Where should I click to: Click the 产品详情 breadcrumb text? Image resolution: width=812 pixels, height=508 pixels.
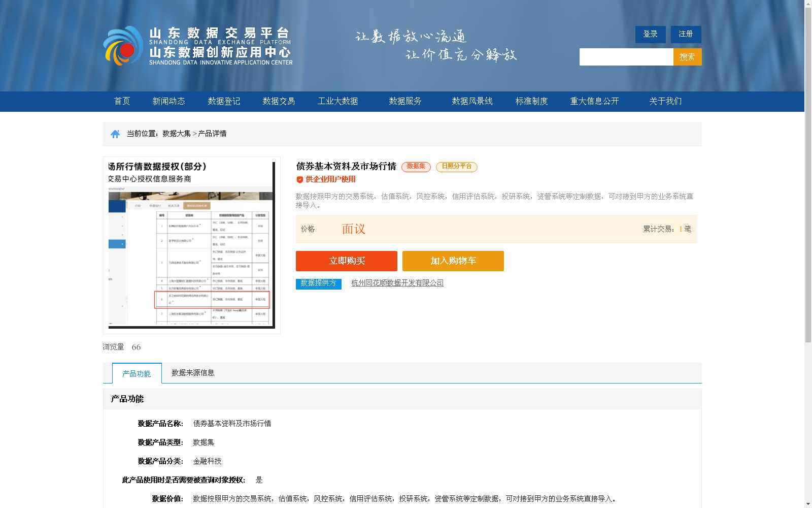[212, 134]
